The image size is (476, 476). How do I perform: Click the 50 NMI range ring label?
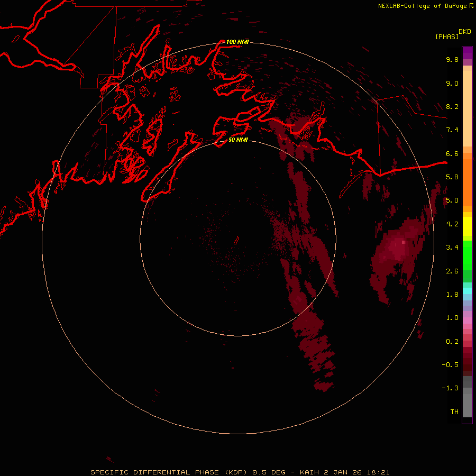tap(238, 140)
